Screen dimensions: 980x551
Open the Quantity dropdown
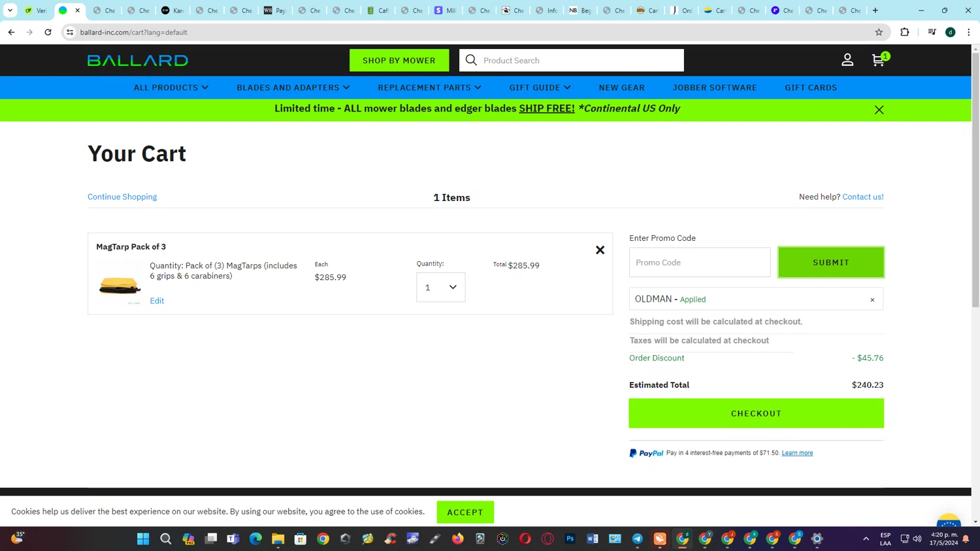tap(441, 287)
